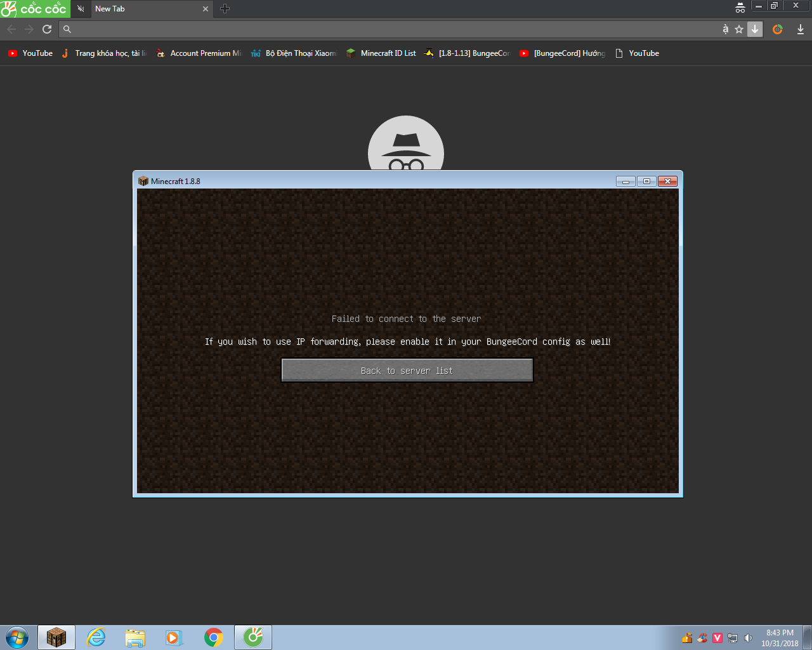Restore down the Cốc Cốc browser window
812x650 pixels.
774,6
